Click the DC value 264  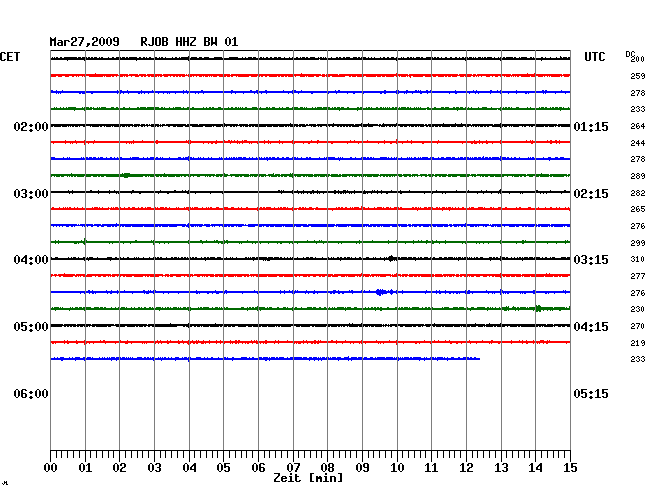click(638, 126)
